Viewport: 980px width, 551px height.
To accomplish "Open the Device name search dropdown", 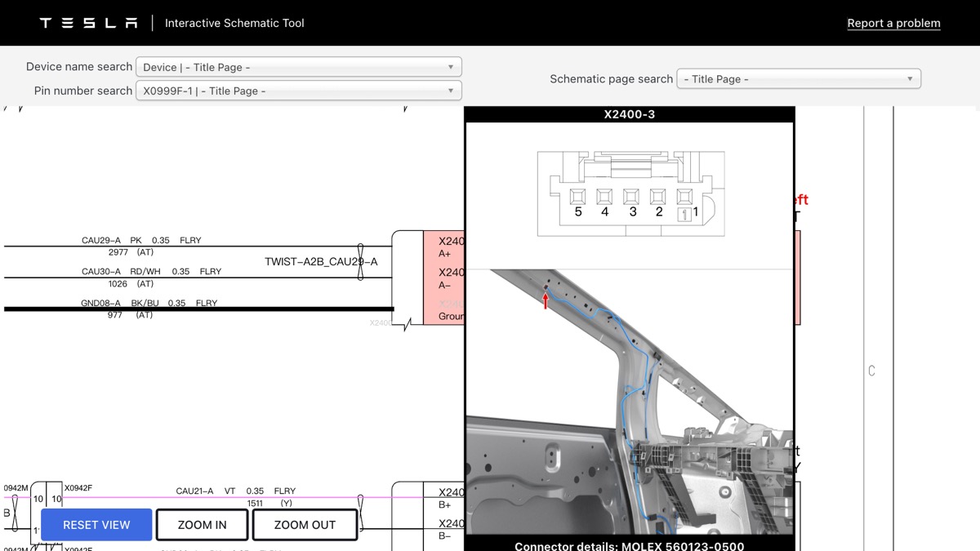I will (x=298, y=67).
